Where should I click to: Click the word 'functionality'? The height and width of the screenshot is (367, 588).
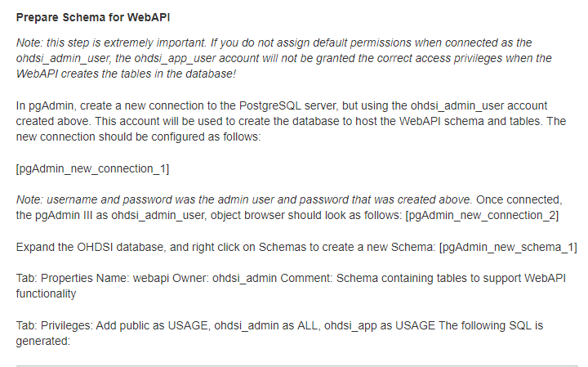point(46,293)
